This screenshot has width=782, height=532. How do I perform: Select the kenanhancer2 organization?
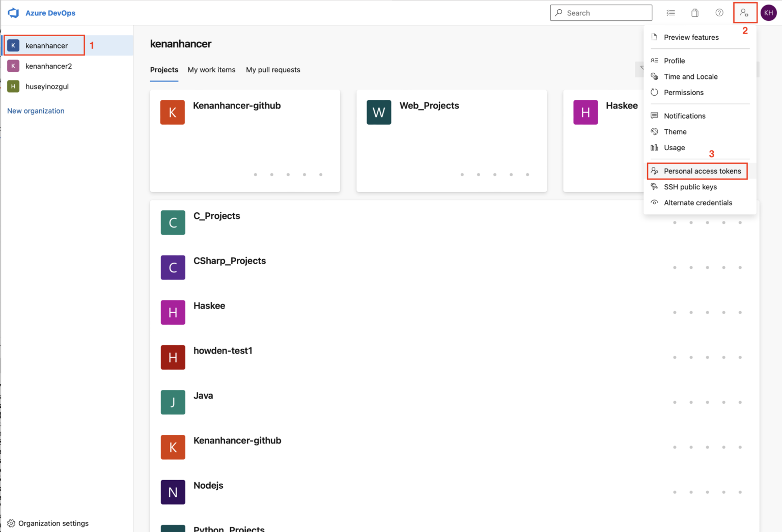pos(48,66)
